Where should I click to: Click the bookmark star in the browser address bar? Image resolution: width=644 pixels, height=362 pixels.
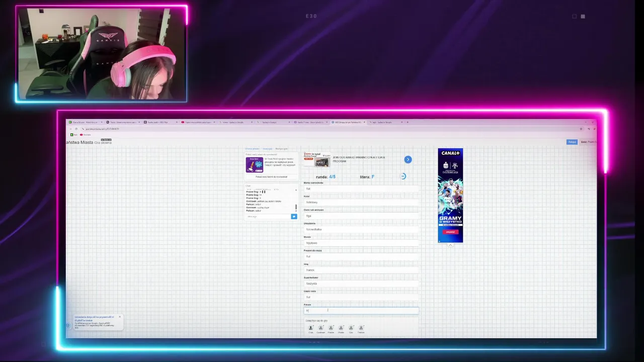click(581, 129)
